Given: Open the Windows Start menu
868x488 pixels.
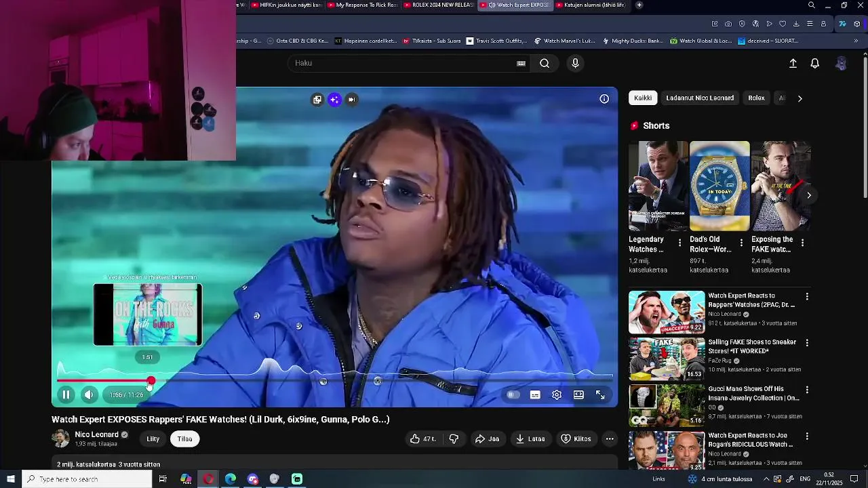Looking at the screenshot, I should point(11,479).
